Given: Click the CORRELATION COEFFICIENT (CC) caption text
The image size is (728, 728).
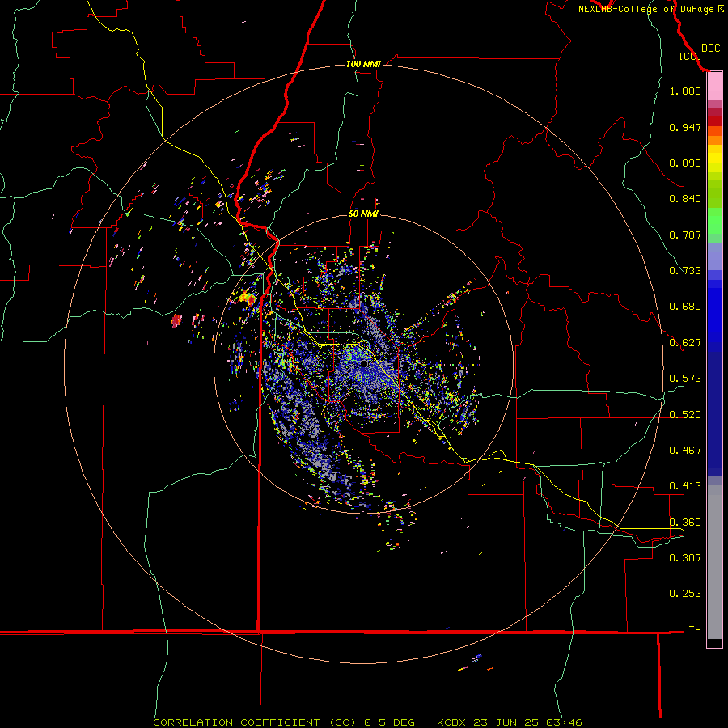Looking at the screenshot, I should pyautogui.click(x=255, y=722).
